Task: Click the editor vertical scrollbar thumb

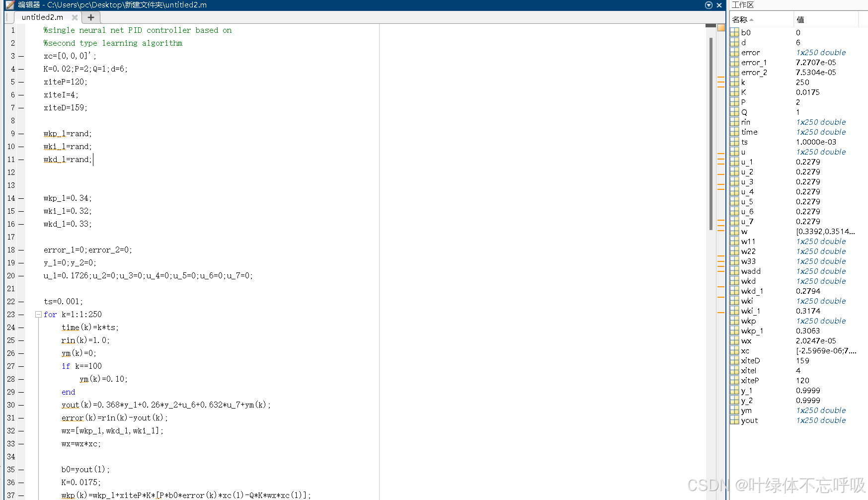Action: (x=711, y=133)
